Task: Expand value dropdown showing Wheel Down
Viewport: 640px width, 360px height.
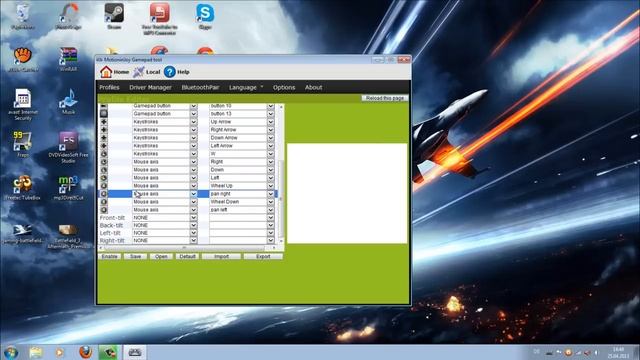Action: click(x=271, y=202)
